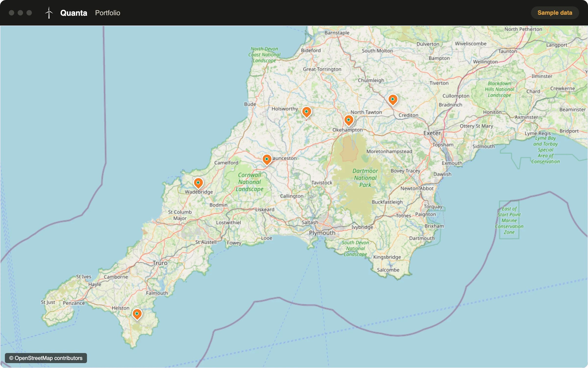Image resolution: width=588 pixels, height=368 pixels.
Task: Select the map pin north of Crediton
Action: [x=393, y=100]
